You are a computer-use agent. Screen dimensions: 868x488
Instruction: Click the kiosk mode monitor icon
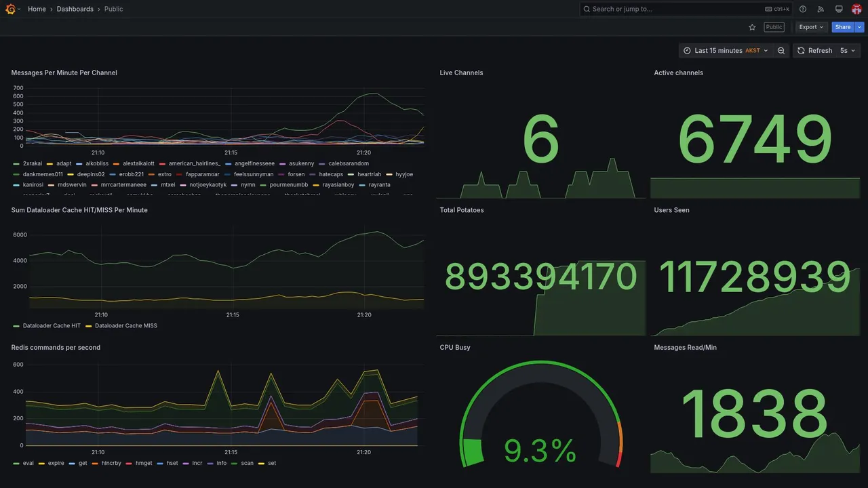coord(839,9)
